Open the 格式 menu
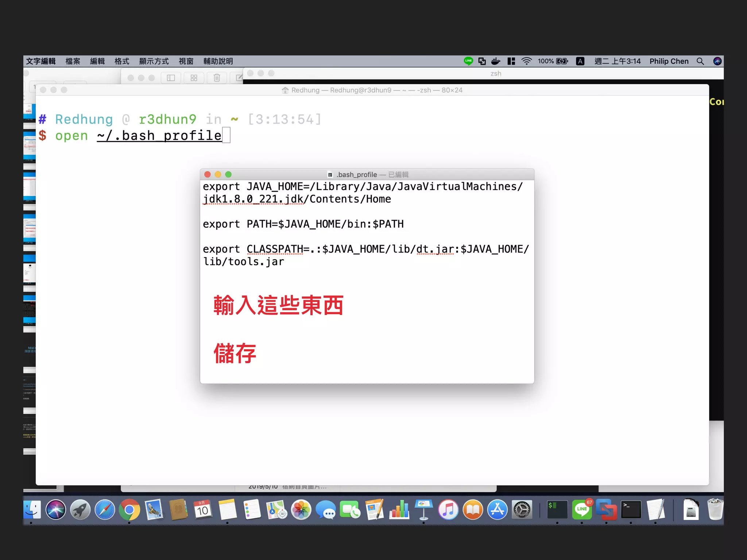 122,61
